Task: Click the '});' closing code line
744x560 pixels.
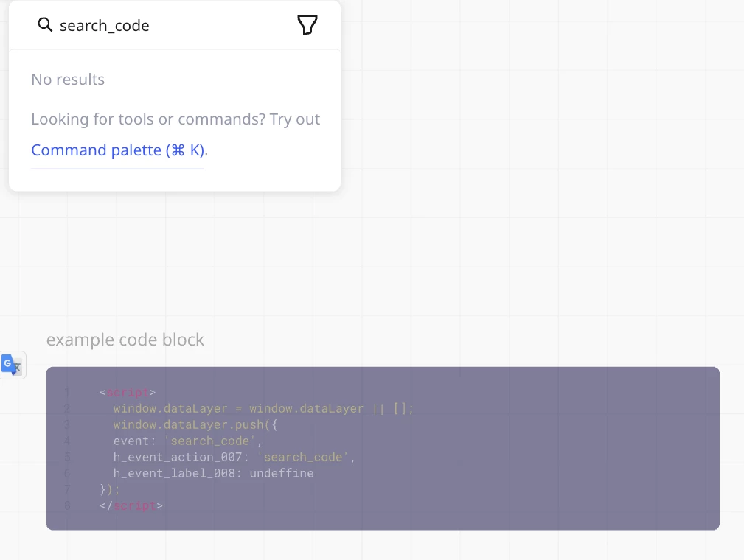Action: coord(110,489)
